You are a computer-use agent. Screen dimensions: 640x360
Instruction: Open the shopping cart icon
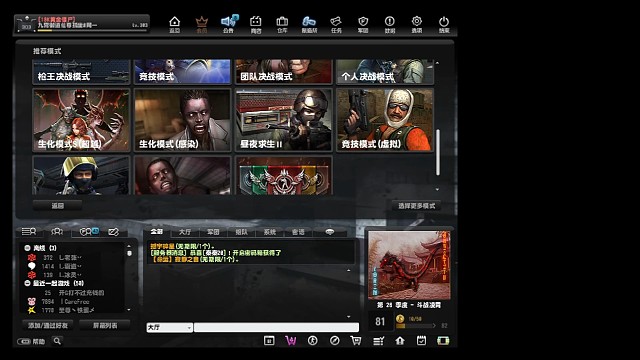356,340
